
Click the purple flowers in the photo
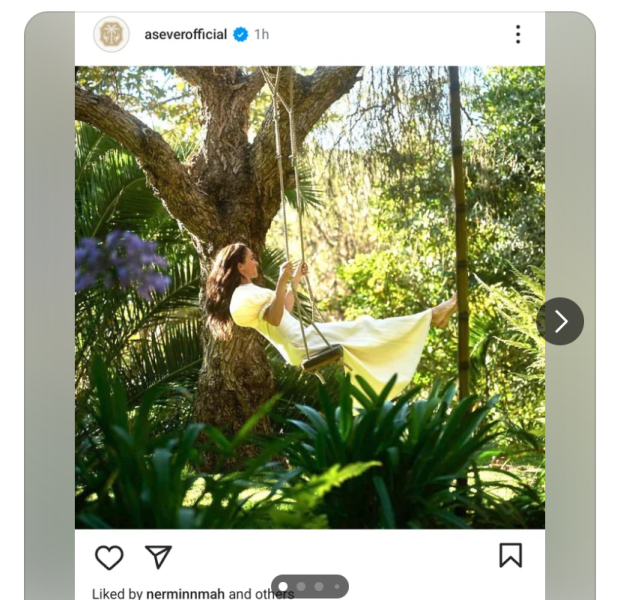(120, 262)
